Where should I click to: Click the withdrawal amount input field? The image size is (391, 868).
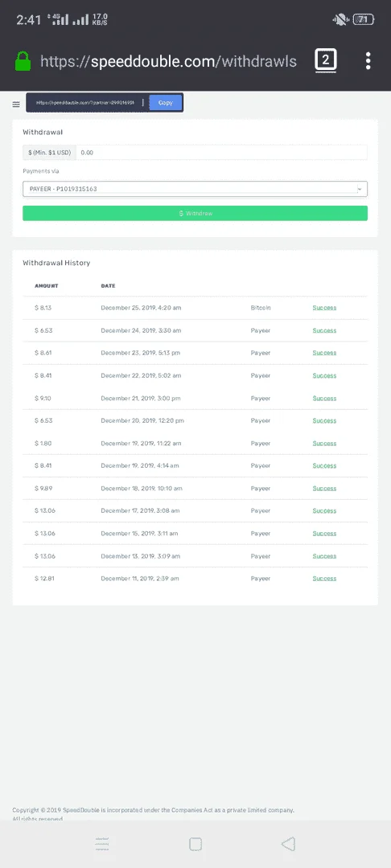point(221,152)
